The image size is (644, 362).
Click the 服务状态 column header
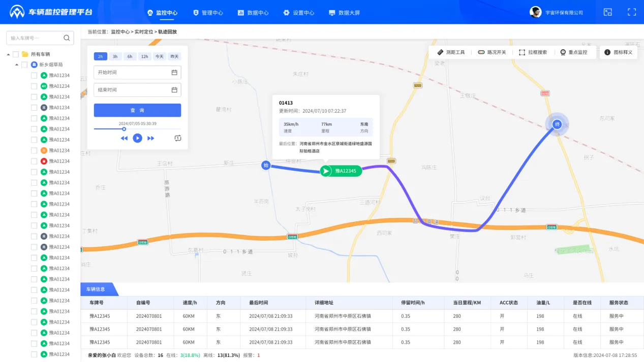click(619, 303)
